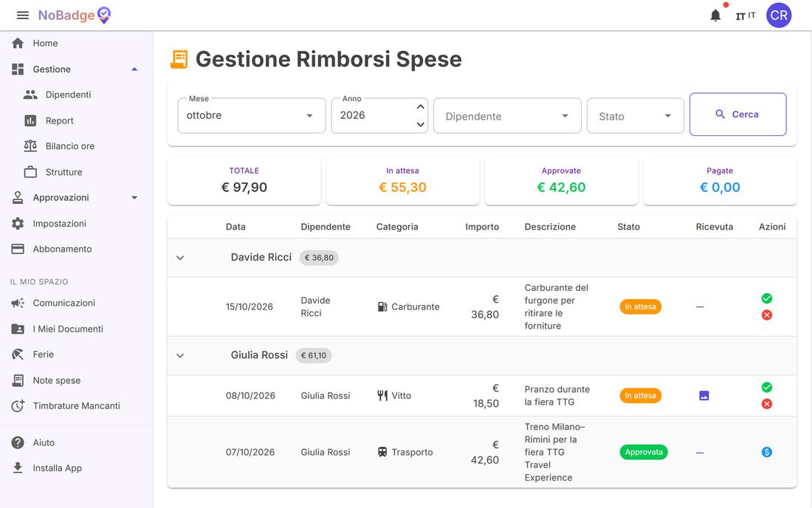Collapse the Giulia Rossi group
This screenshot has height=508, width=812.
(180, 356)
